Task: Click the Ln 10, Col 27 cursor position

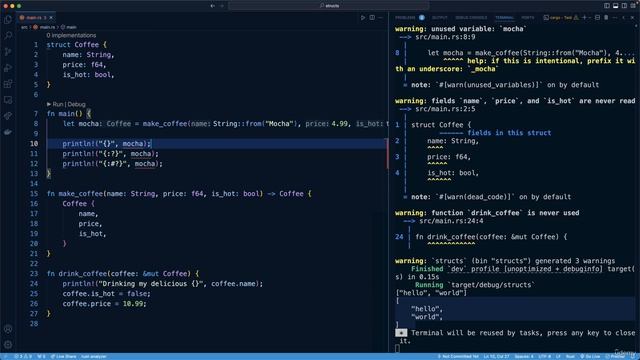Action: pyautogui.click(x=496, y=356)
